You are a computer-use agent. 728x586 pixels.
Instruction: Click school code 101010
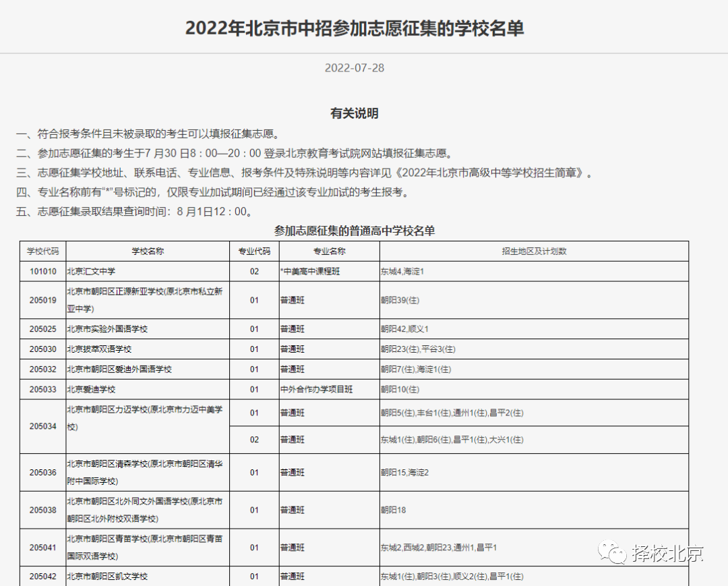(x=42, y=271)
